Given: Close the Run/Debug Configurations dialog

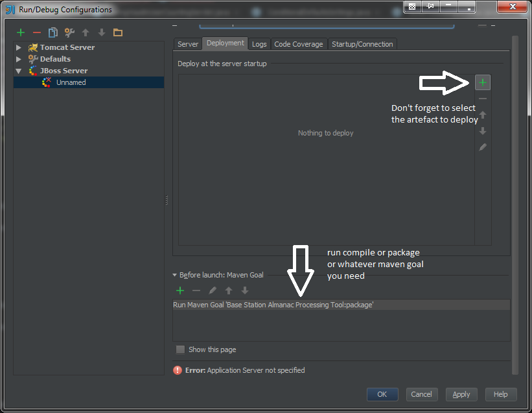Looking at the screenshot, I should pos(513,6).
